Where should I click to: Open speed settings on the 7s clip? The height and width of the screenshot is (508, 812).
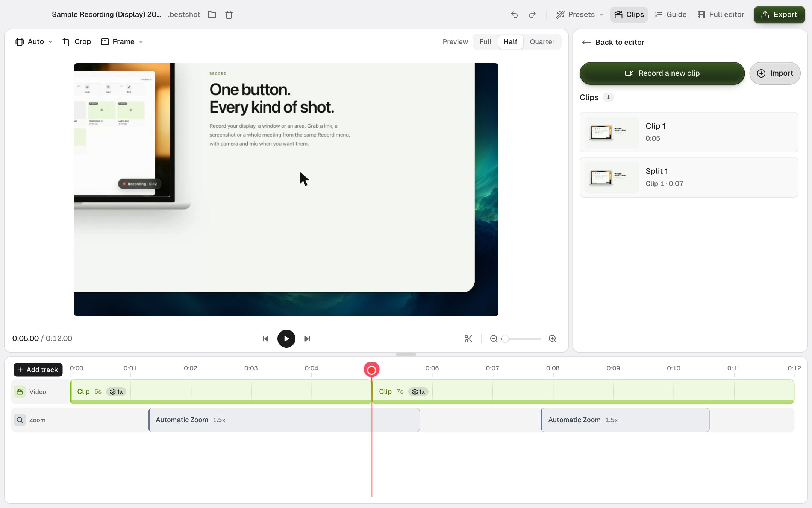pos(418,392)
